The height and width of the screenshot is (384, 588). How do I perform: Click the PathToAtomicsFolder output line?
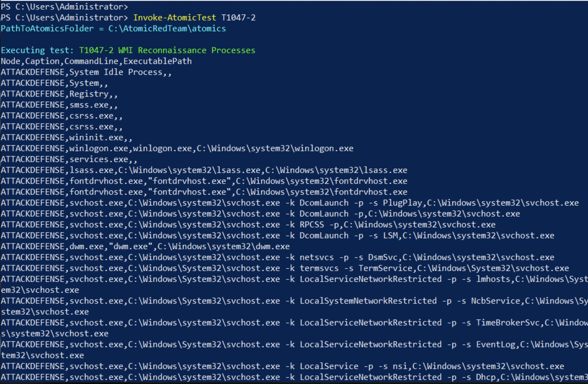click(x=113, y=29)
